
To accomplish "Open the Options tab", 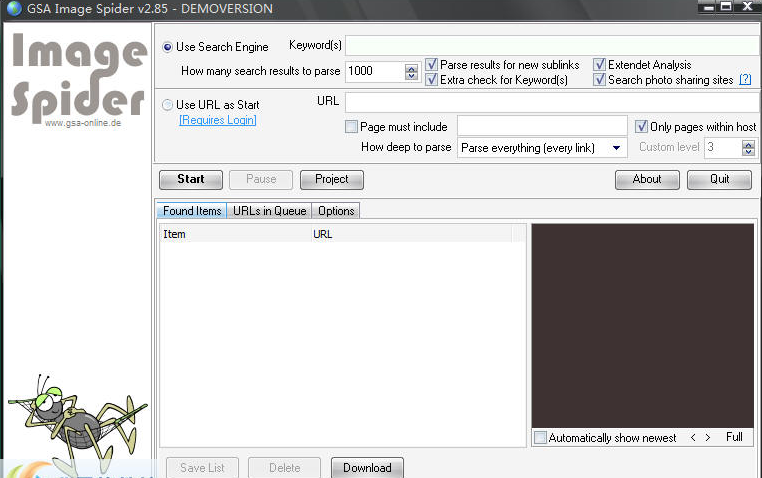I will (x=336, y=211).
